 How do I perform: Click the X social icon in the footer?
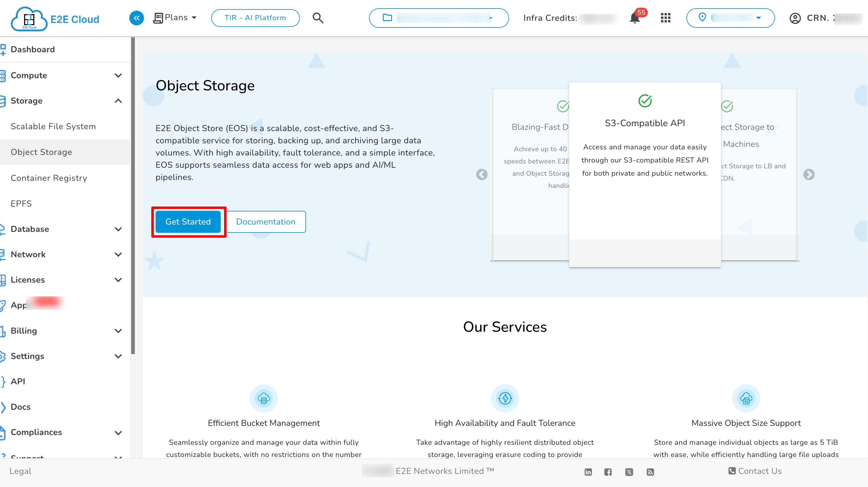tap(629, 471)
